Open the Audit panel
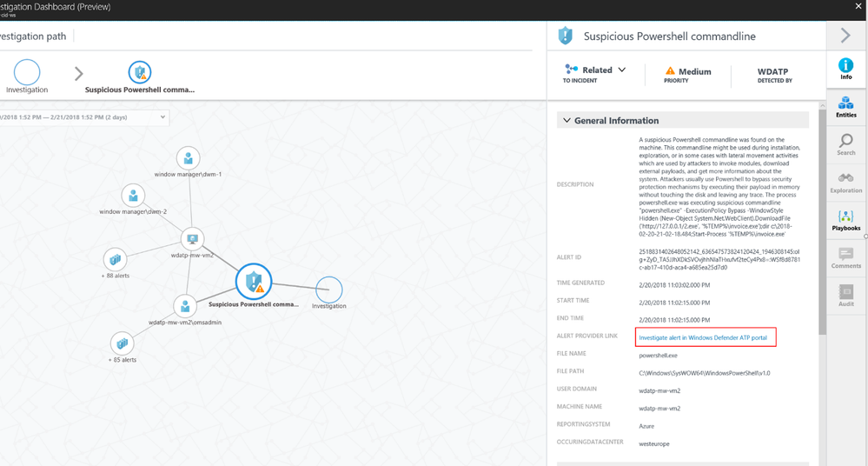Viewport: 868px width, 466px height. tap(845, 296)
